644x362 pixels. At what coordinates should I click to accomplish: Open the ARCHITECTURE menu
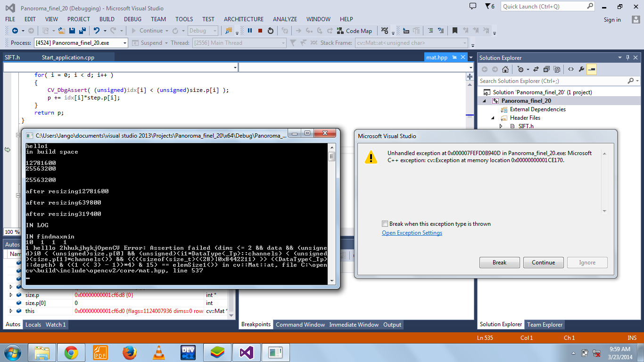pyautogui.click(x=244, y=19)
